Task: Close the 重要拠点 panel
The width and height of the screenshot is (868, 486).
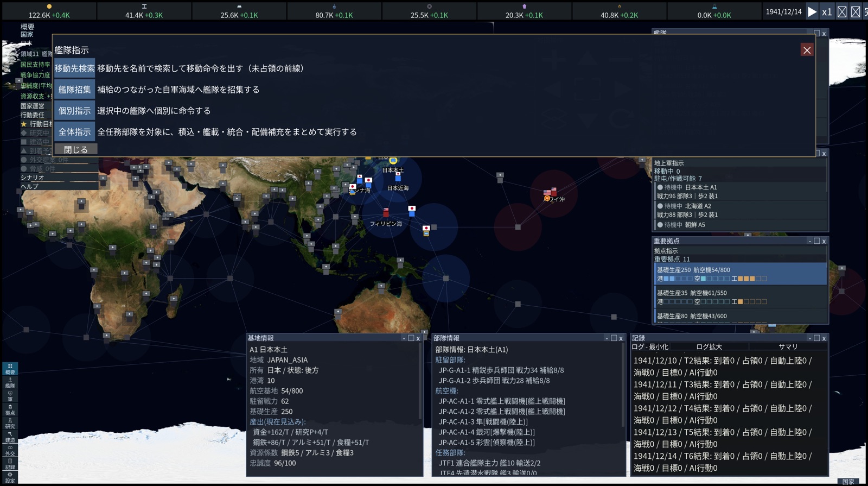Action: 824,241
